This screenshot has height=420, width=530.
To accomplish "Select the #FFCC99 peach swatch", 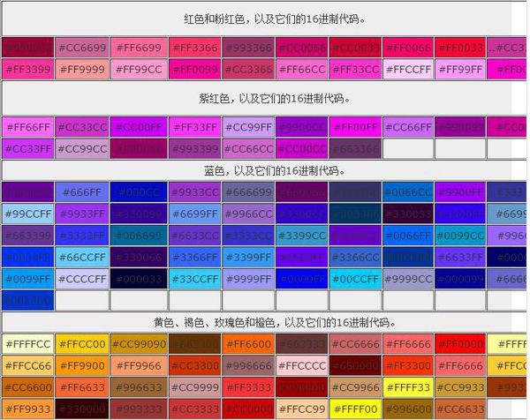I will pyautogui.click(x=301, y=409).
